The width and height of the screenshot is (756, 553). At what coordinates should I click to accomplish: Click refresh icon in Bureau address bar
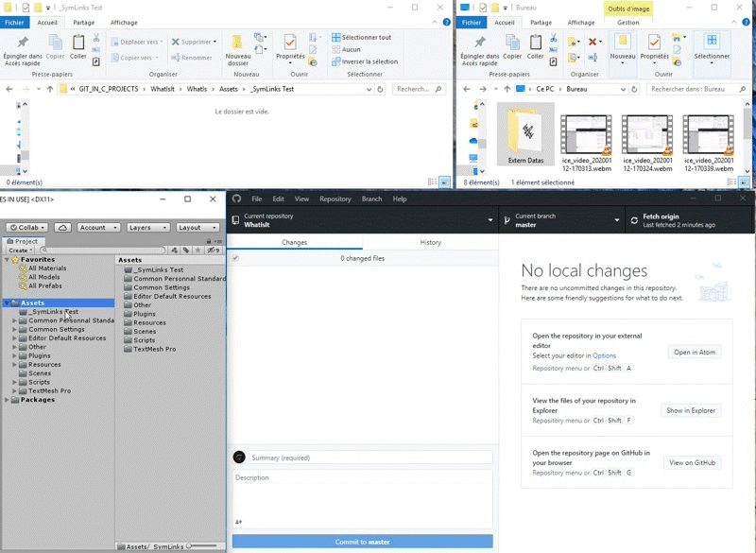tap(634, 89)
